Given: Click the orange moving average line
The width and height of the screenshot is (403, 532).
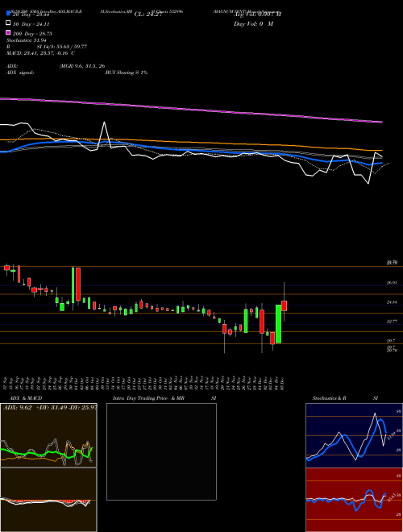Looking at the screenshot, I should click(x=191, y=143).
